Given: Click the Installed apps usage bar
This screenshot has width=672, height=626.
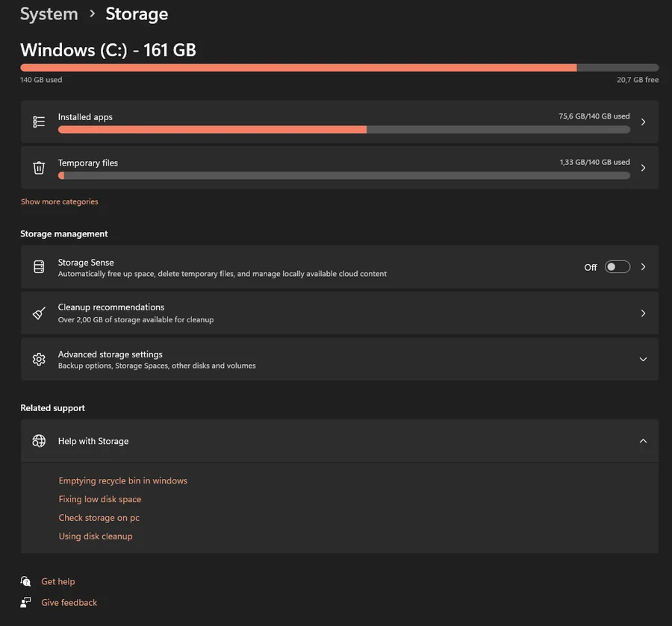Looking at the screenshot, I should (x=344, y=129).
